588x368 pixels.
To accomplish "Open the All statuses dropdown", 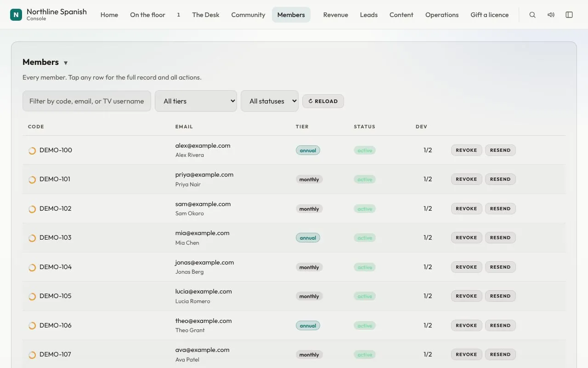I will 270,101.
